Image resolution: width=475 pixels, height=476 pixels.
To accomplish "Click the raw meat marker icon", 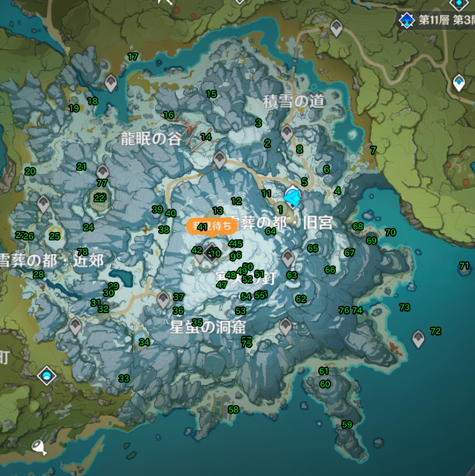I will (x=39, y=446).
